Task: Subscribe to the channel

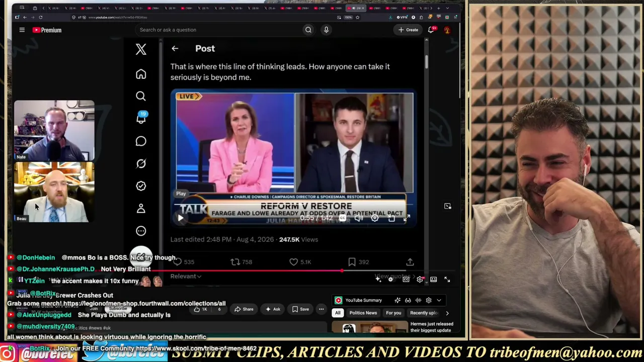Action: pyautogui.click(x=119, y=309)
